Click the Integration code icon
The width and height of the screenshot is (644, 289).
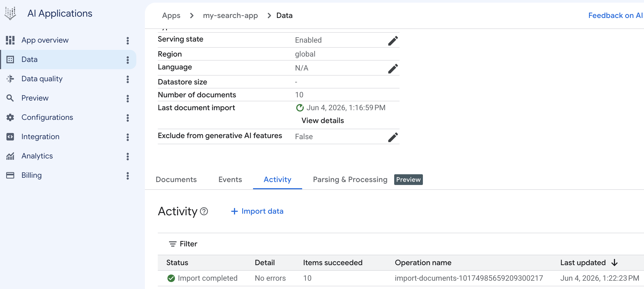click(x=10, y=137)
